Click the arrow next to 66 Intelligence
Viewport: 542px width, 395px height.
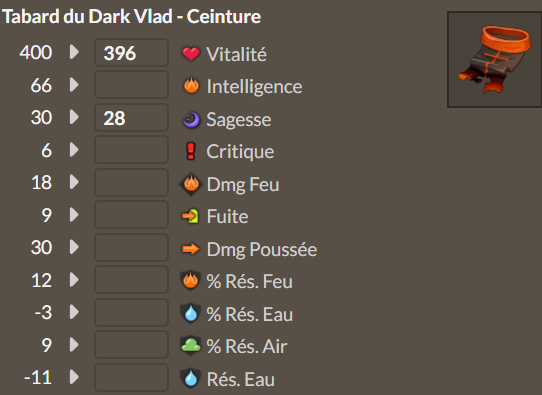click(x=74, y=85)
